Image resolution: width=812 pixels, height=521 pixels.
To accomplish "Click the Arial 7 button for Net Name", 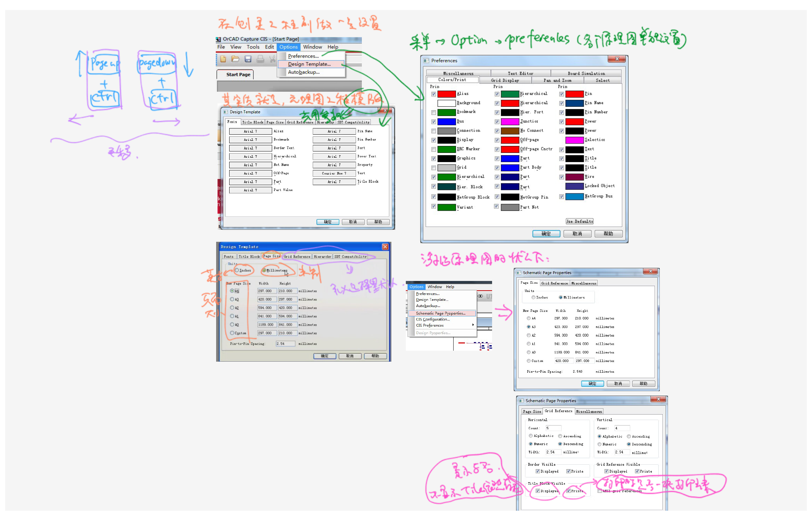I will (x=251, y=165).
